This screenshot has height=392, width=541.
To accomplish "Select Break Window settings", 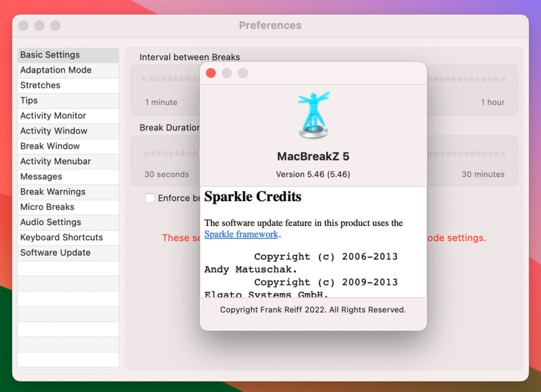I will (68, 146).
